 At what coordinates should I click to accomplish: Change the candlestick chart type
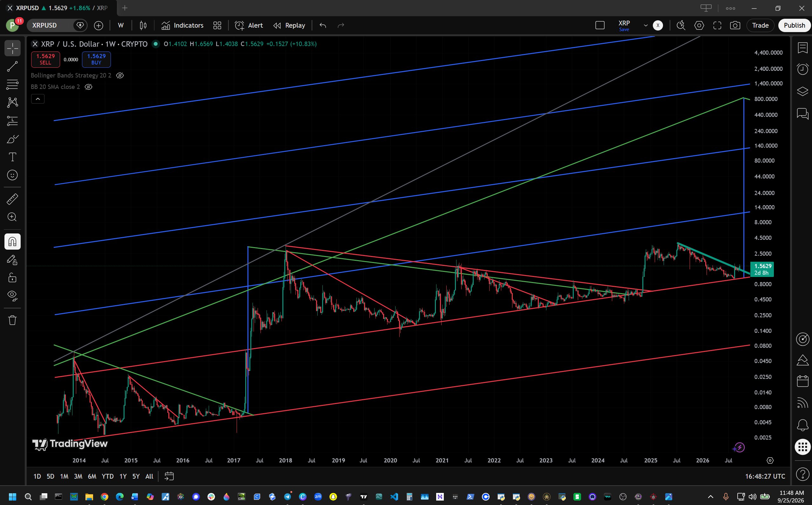143,25
